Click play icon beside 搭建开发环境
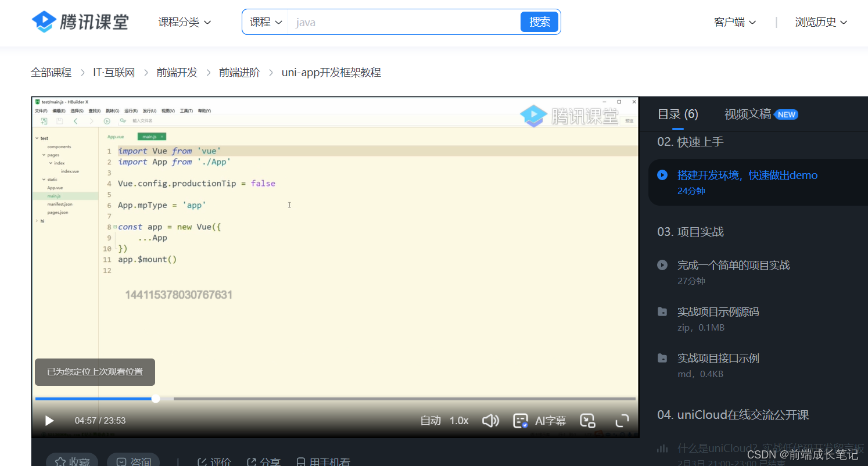Viewport: 868px width, 466px height. [662, 175]
